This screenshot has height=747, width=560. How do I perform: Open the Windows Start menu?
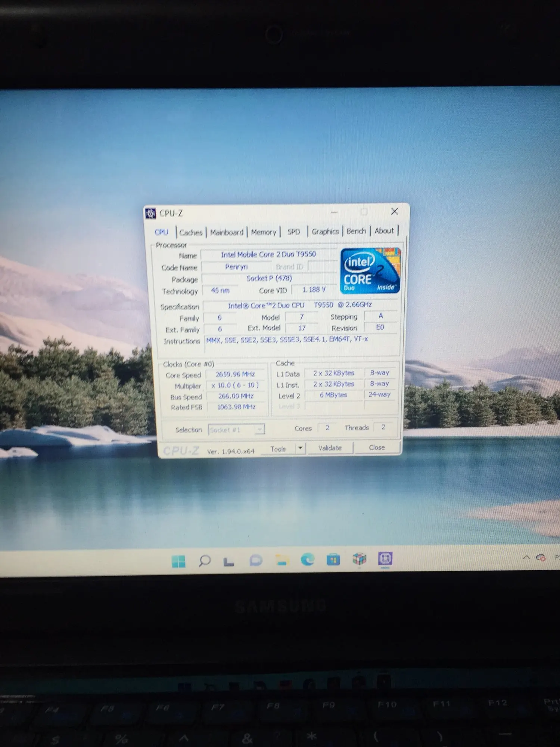[178, 561]
